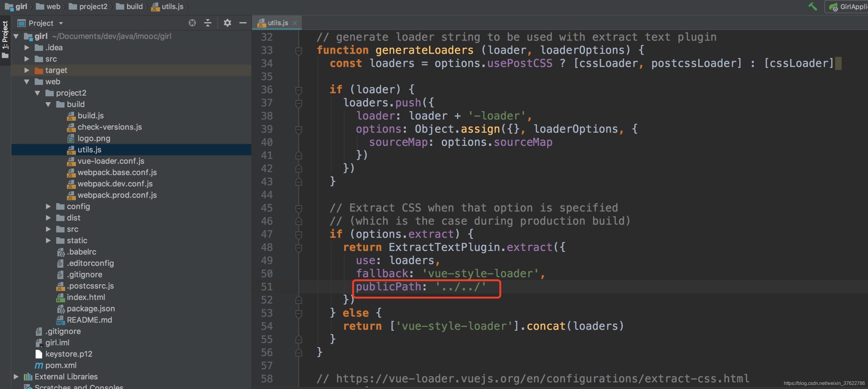
Task: Click External Libraries bar-chart icon
Action: (28, 376)
